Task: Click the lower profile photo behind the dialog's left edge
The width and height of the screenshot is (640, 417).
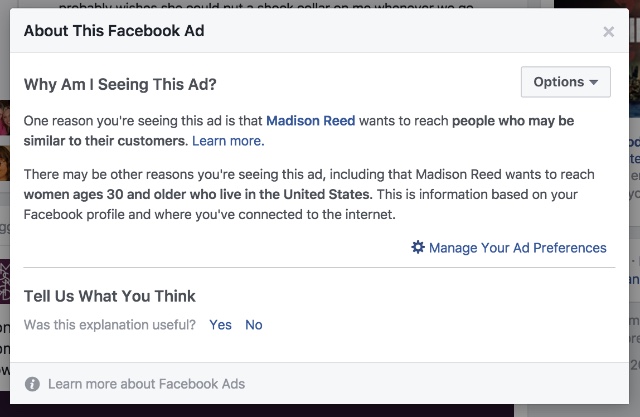Action: (4, 163)
